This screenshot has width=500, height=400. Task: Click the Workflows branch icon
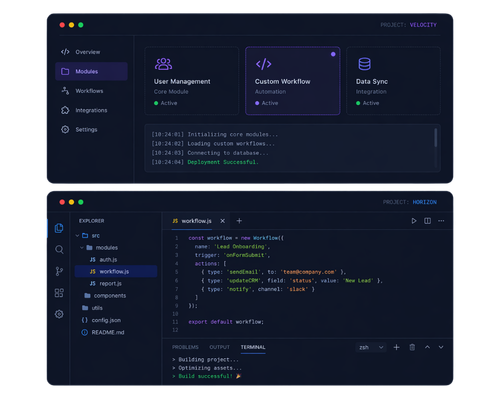point(65,91)
